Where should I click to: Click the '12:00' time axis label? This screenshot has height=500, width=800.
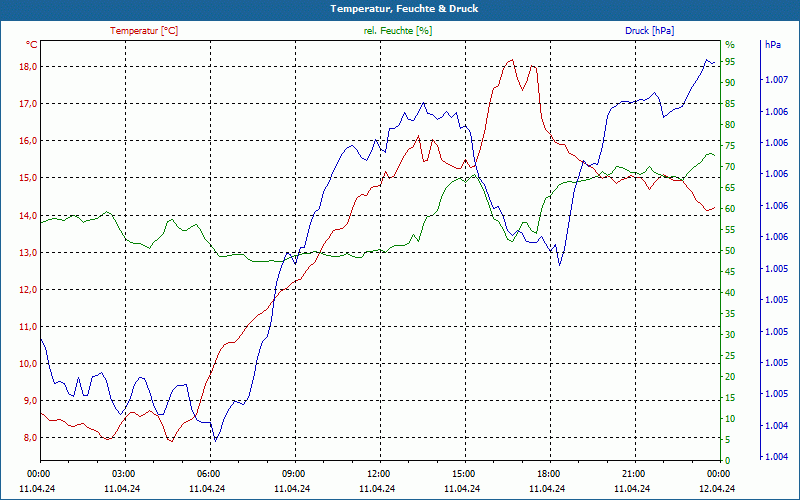tap(381, 473)
